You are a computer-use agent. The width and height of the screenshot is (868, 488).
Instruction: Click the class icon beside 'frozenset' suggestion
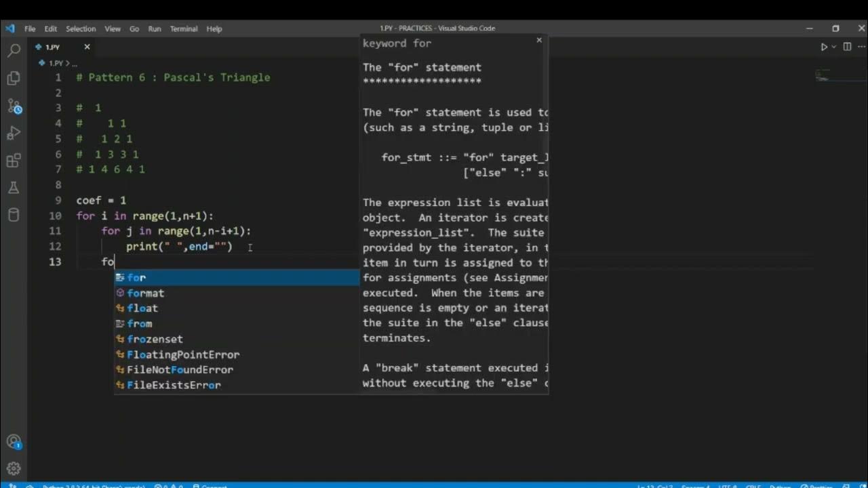pyautogui.click(x=120, y=339)
